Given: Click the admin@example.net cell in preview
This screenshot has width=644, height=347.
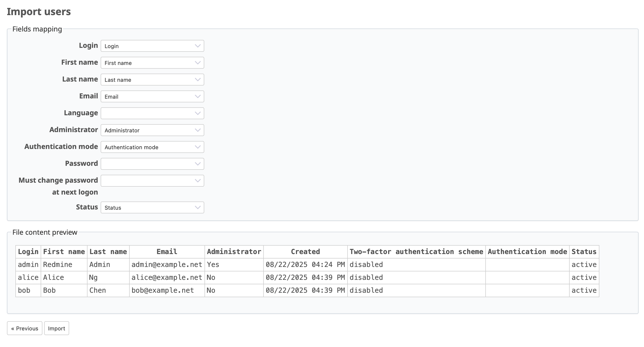Looking at the screenshot, I should [x=167, y=264].
